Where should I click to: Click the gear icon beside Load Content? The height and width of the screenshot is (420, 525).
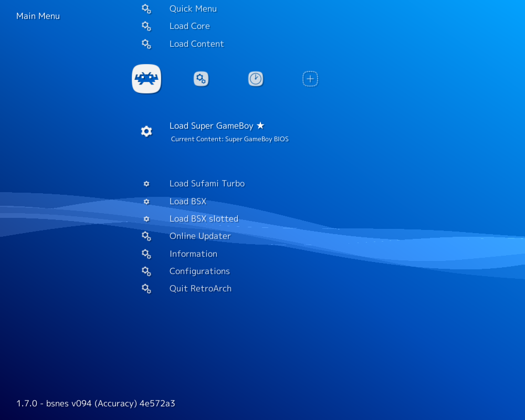146,44
